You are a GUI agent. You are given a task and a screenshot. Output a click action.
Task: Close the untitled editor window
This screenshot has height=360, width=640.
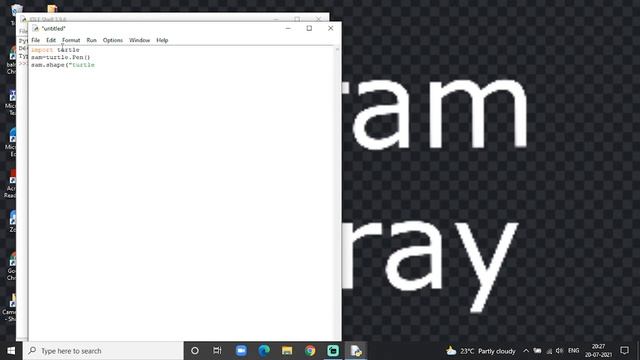point(331,28)
